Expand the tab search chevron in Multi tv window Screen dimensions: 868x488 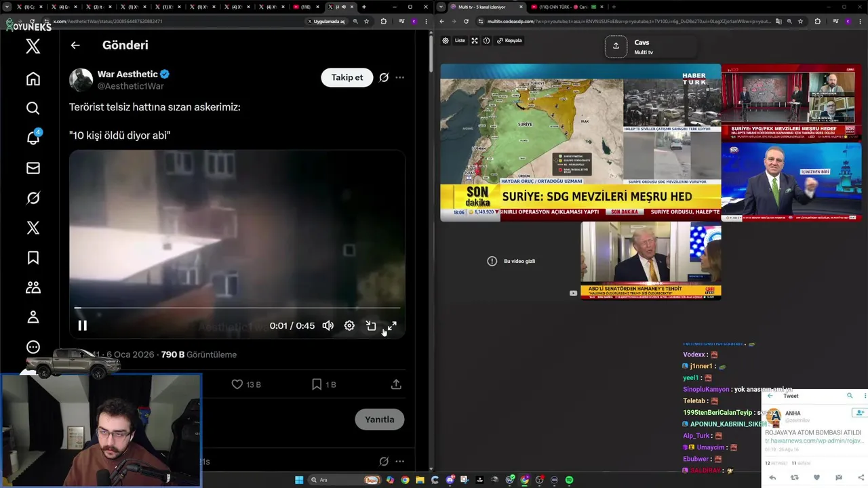point(441,7)
